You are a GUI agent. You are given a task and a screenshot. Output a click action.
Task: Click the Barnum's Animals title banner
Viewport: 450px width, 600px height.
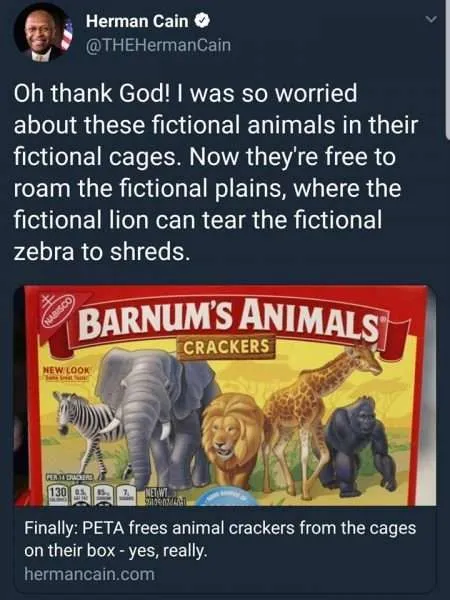(x=230, y=322)
